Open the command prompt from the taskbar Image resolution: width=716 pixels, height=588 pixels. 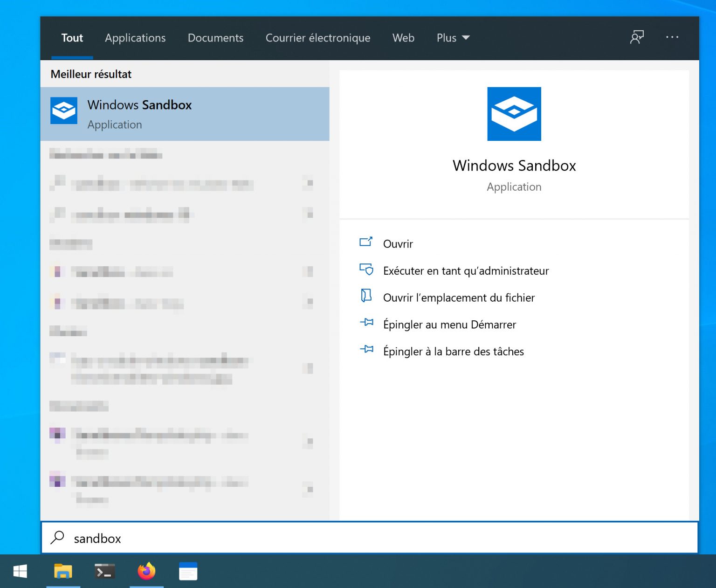tap(105, 571)
